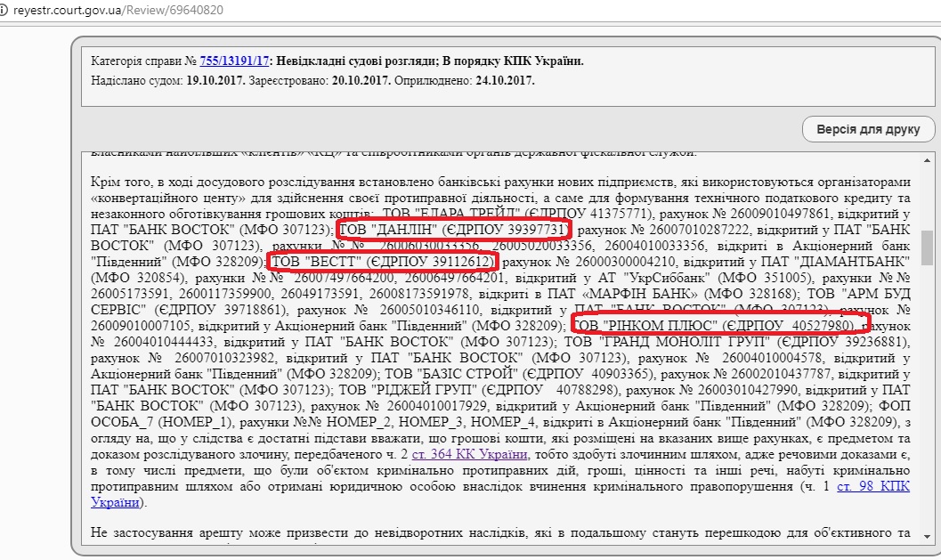Click highlighted ТОВ "РІНКОМ ПЛЮС" text
The image size is (941, 560).
718,326
